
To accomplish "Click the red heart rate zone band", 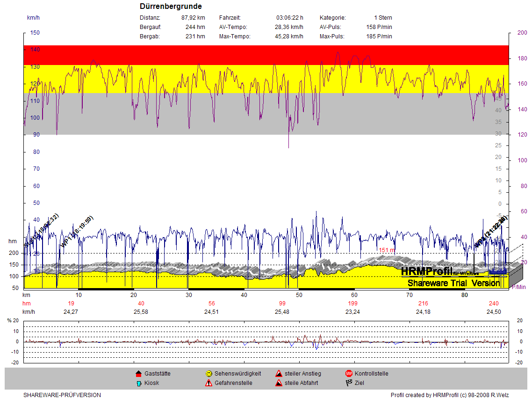I will [x=266, y=55].
